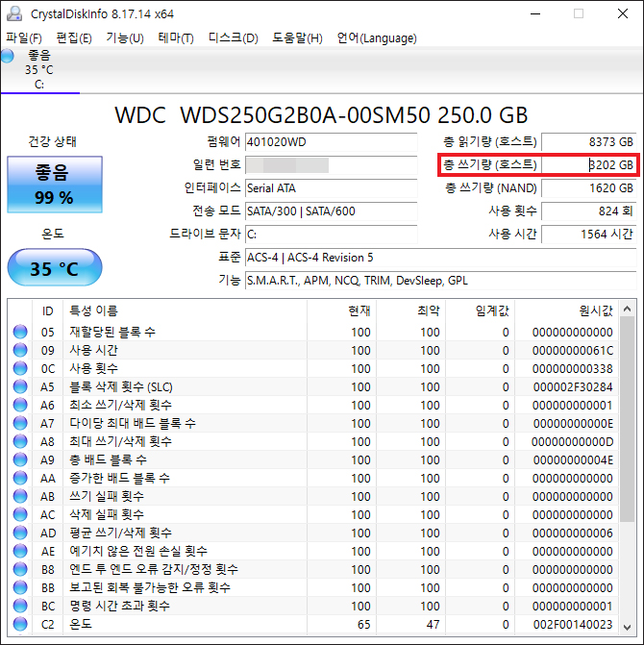The height and width of the screenshot is (645, 644).
Task: Click the status orb for attribute AC
Action: (20, 514)
